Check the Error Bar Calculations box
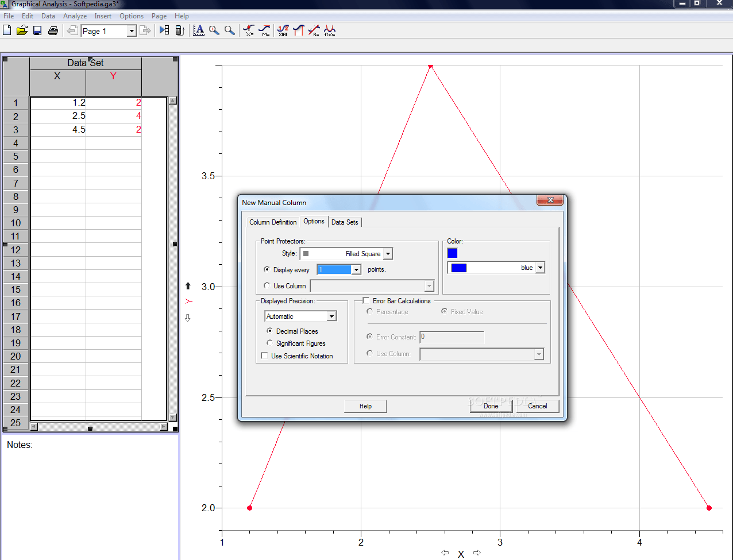 (366, 300)
